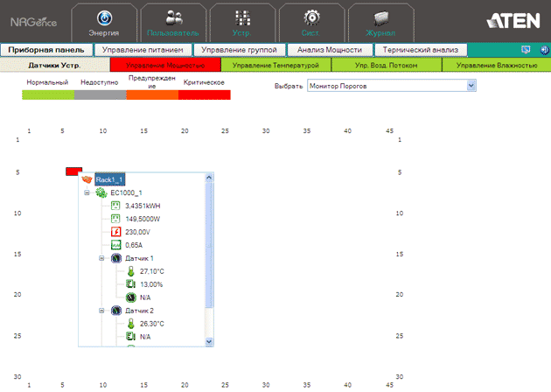The height and width of the screenshot is (392, 551).
Task: Switch to Термический анализ tab
Action: pyautogui.click(x=421, y=50)
